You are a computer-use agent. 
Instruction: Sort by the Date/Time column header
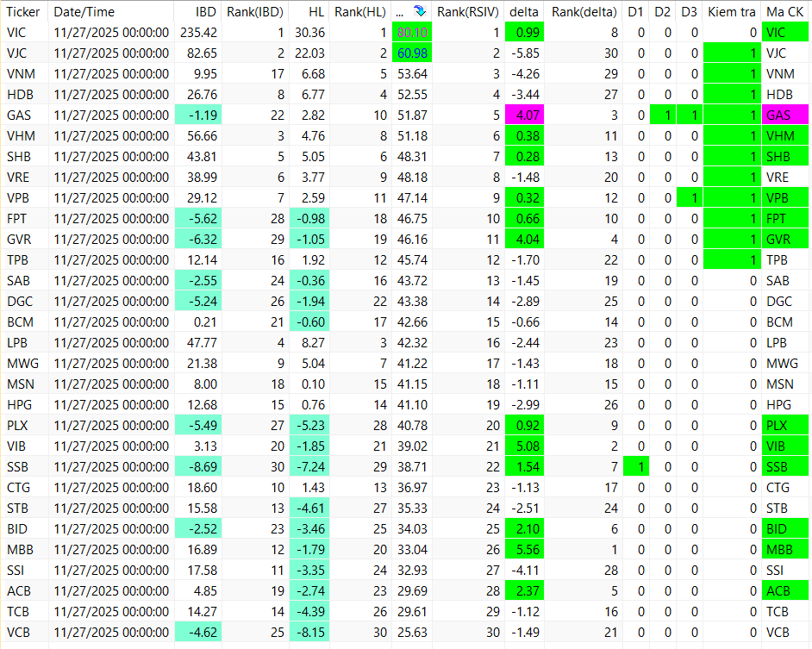point(84,11)
